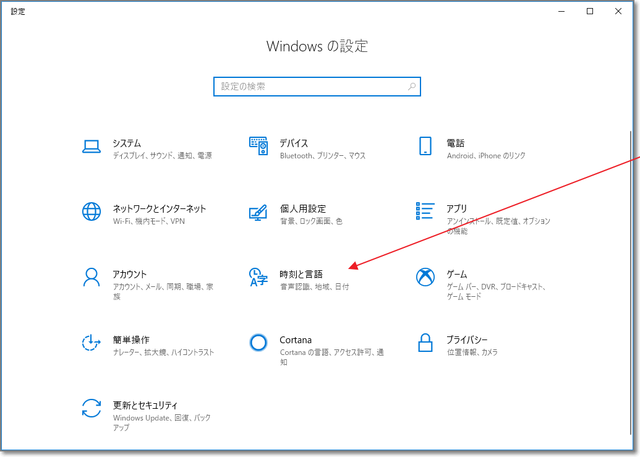Open デバイス via its keyboard icon
The image size is (640, 457).
pyautogui.click(x=258, y=148)
